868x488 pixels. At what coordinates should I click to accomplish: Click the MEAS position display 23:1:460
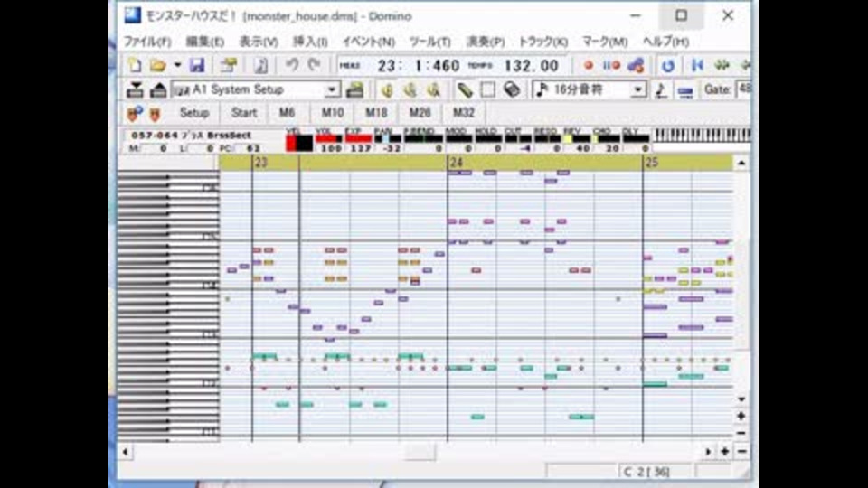[x=419, y=66]
